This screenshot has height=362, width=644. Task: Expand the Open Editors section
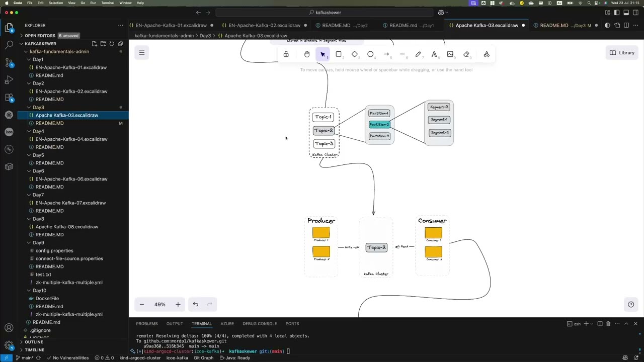click(x=40, y=36)
